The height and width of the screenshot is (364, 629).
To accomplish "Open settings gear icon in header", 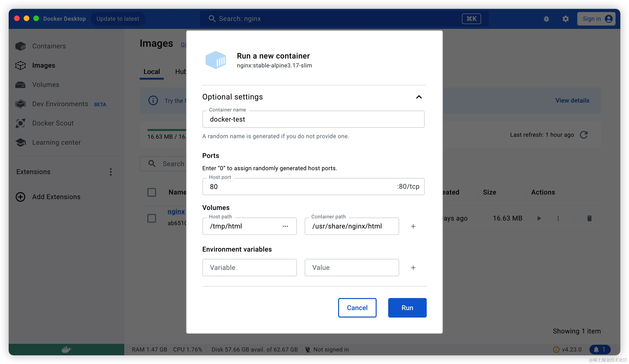I will click(565, 19).
